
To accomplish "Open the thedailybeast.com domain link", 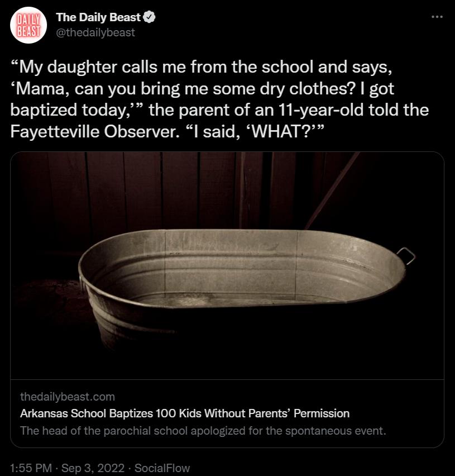I will coord(68,396).
